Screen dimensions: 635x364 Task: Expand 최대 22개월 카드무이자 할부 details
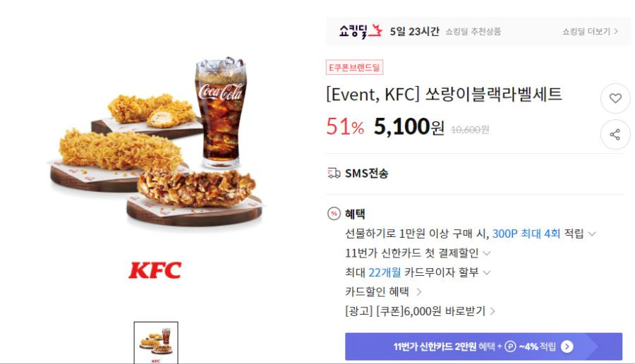tap(487, 272)
